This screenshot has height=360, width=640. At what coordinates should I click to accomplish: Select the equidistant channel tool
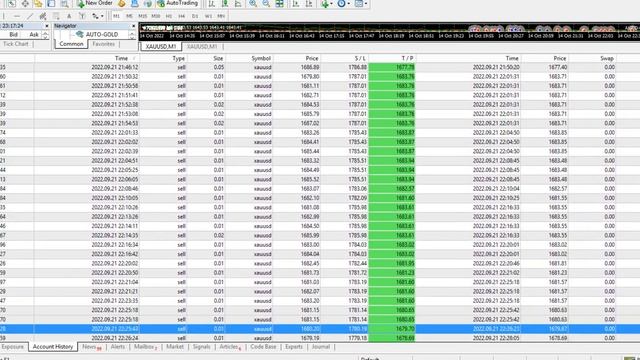click(42, 16)
